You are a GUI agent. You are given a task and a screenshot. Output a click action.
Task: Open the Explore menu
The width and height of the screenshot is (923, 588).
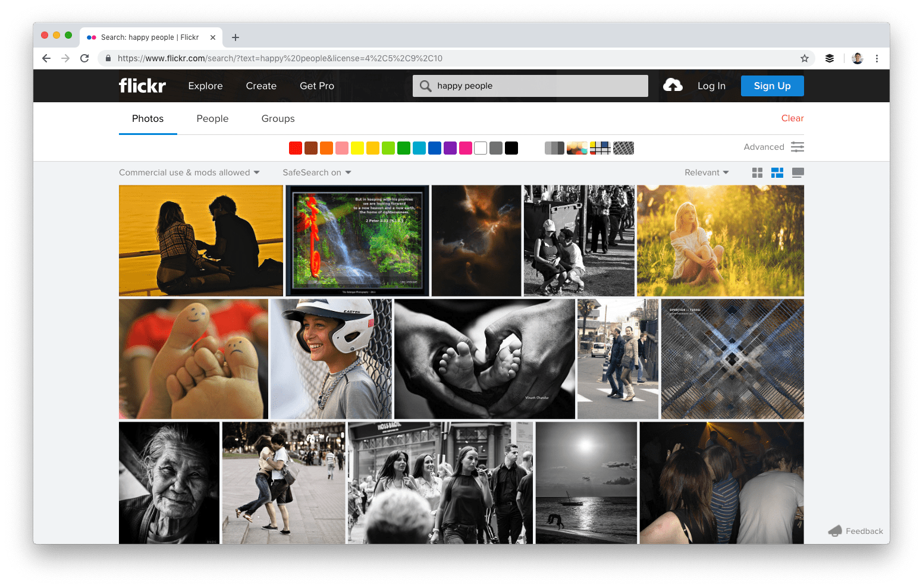[205, 86]
